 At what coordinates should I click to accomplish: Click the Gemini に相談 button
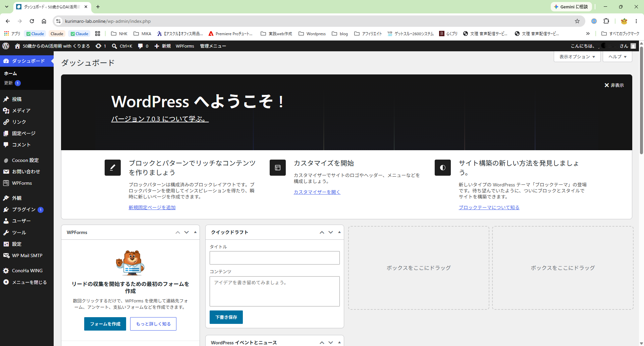point(571,7)
